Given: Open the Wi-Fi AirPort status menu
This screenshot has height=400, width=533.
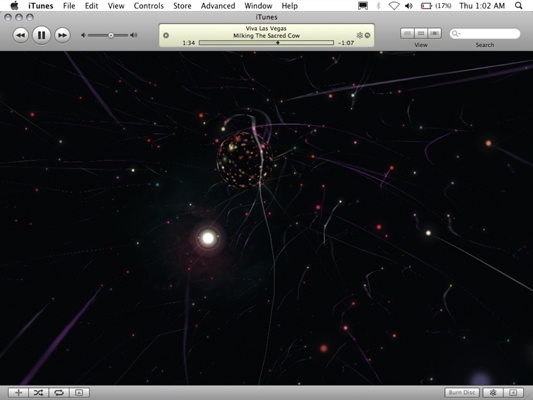Looking at the screenshot, I should point(394,6).
